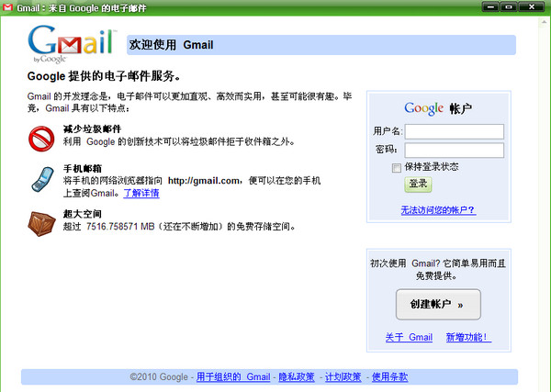Focus the 用户名 input field
The image size is (551, 392).
coord(454,131)
